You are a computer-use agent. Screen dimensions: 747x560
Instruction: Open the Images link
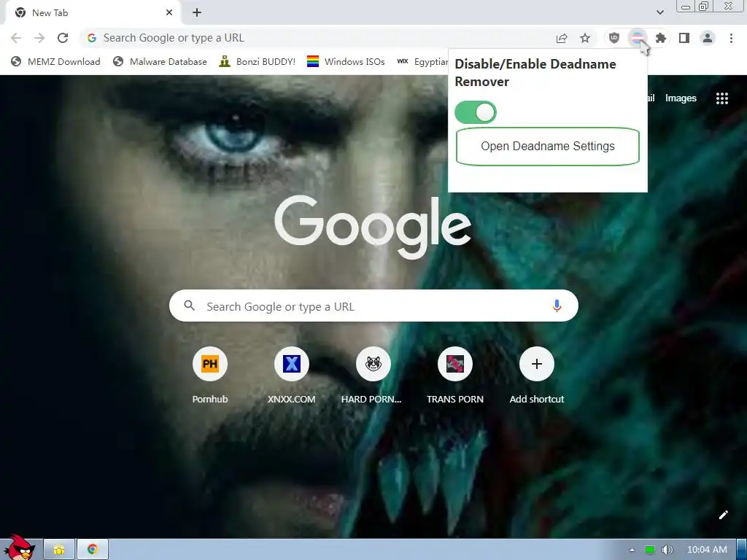click(681, 98)
